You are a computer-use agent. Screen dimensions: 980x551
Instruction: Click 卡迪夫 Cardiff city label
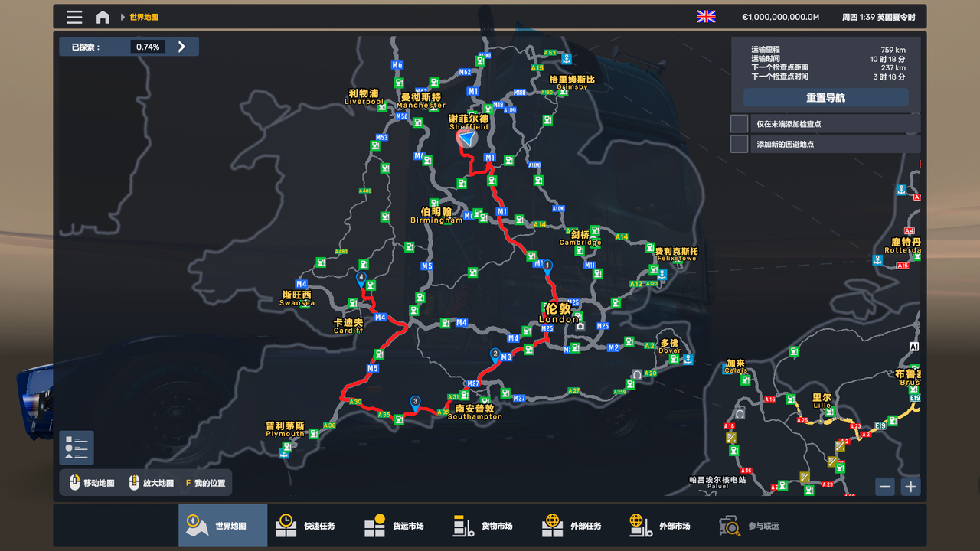(x=348, y=327)
